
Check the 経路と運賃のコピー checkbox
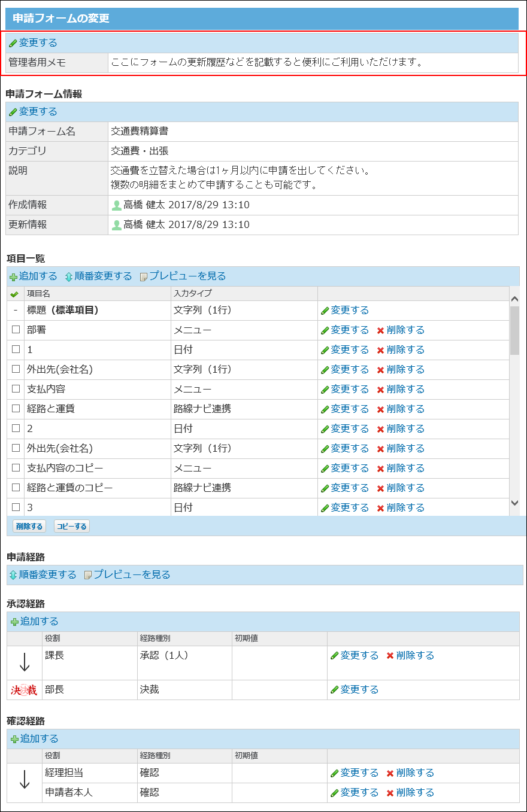pos(16,488)
